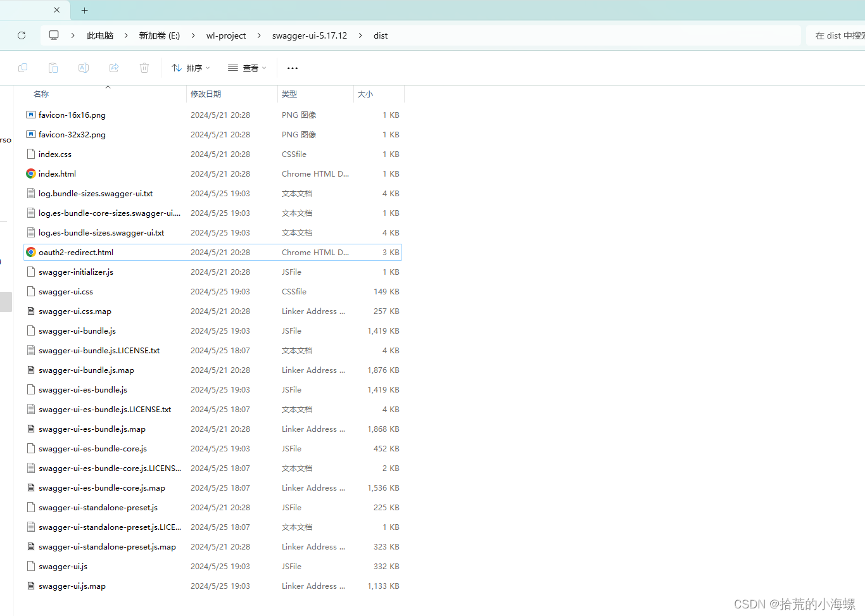Click file icon of swagger-ui.css.map
Screen dimensions: 865x616
(x=30, y=311)
